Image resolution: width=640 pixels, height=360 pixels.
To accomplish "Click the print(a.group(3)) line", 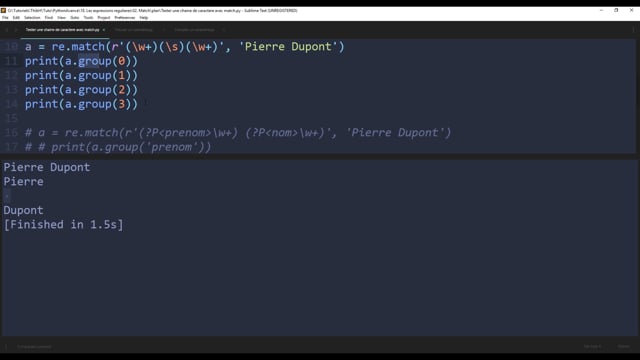I will (81, 104).
